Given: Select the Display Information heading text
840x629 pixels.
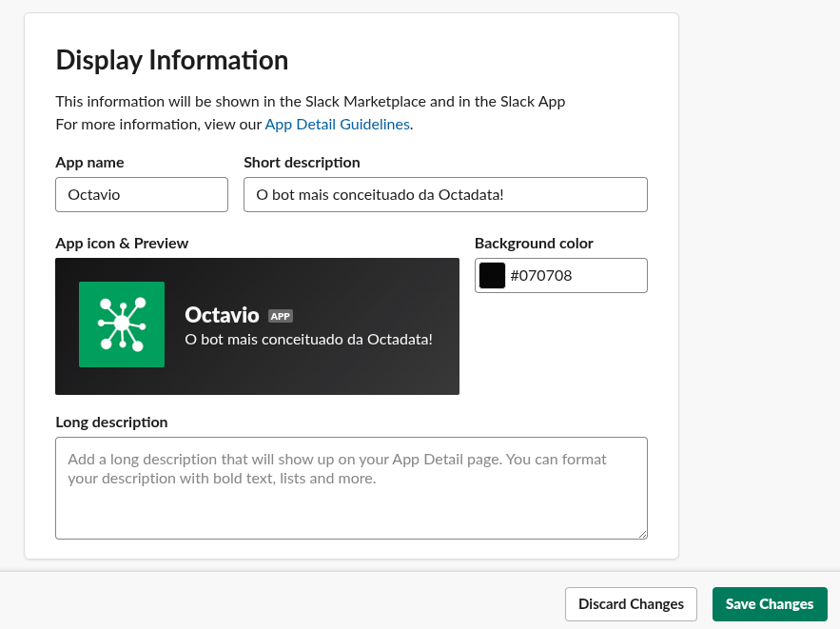Looking at the screenshot, I should pyautogui.click(x=172, y=60).
